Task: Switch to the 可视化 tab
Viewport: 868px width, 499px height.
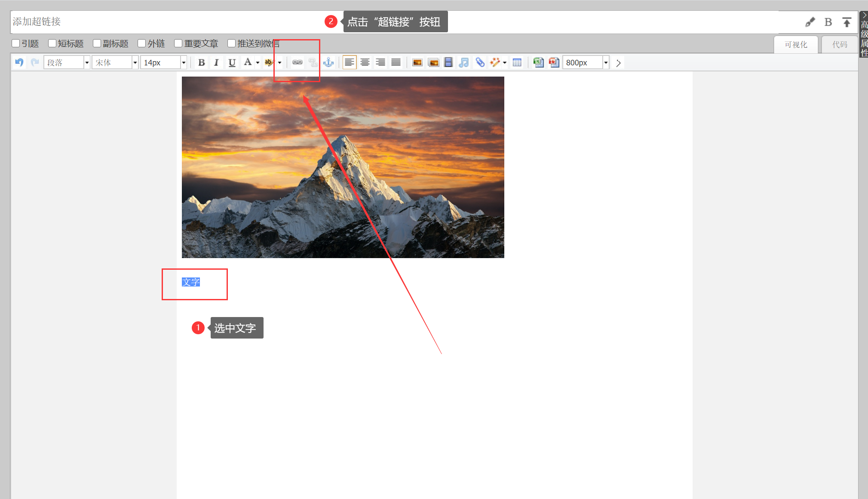Action: 796,45
